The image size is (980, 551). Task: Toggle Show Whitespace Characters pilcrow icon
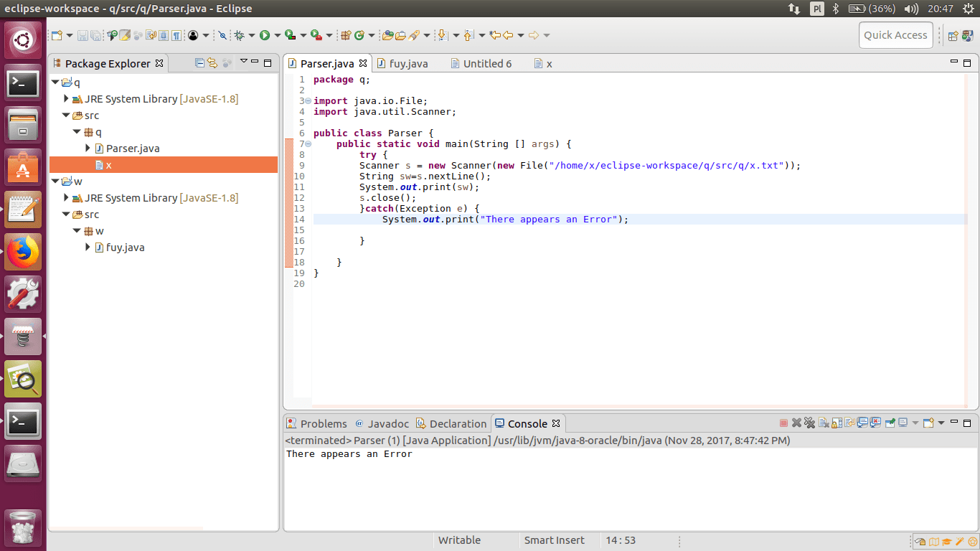[176, 35]
